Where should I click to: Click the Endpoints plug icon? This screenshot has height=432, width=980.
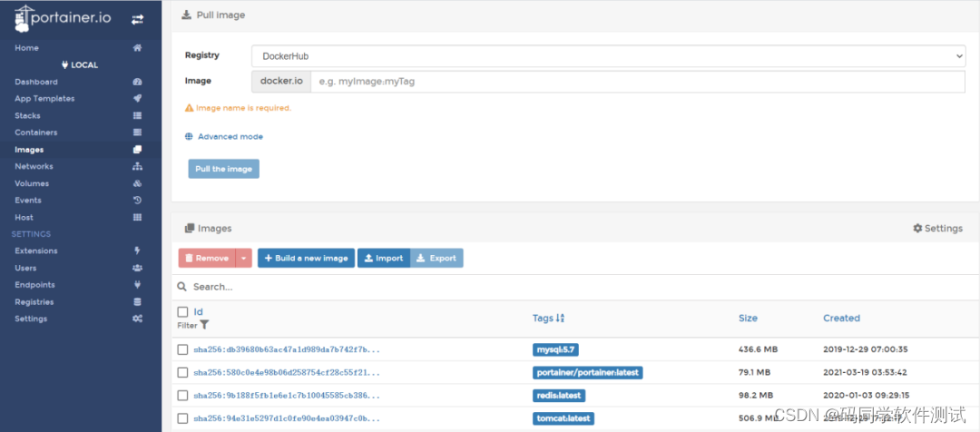(138, 284)
